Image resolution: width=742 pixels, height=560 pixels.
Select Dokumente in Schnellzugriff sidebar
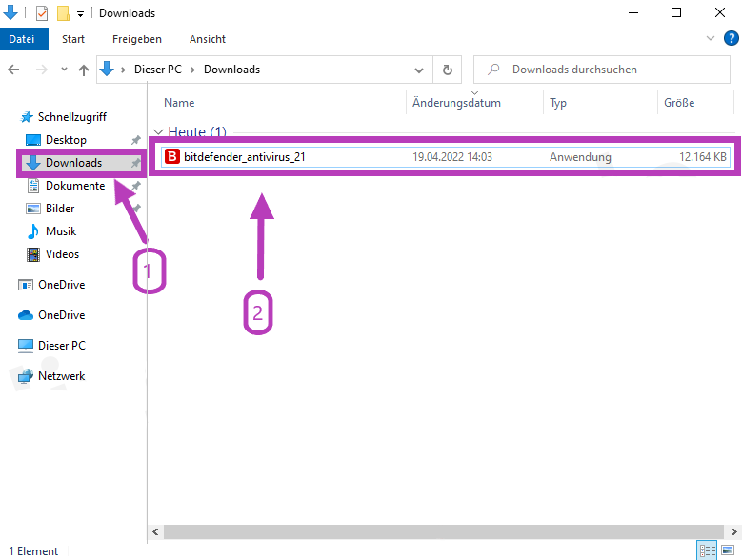click(x=74, y=186)
